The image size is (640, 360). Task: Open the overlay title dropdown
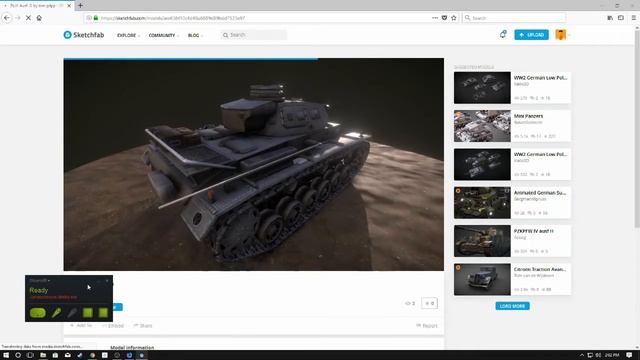pos(40,280)
